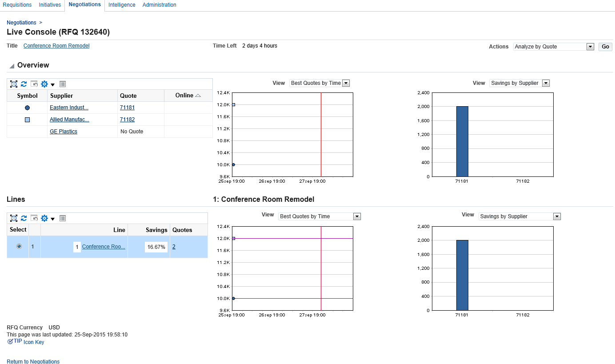
Task: Click the 10.0K point on line chart
Action: [x=233, y=298]
